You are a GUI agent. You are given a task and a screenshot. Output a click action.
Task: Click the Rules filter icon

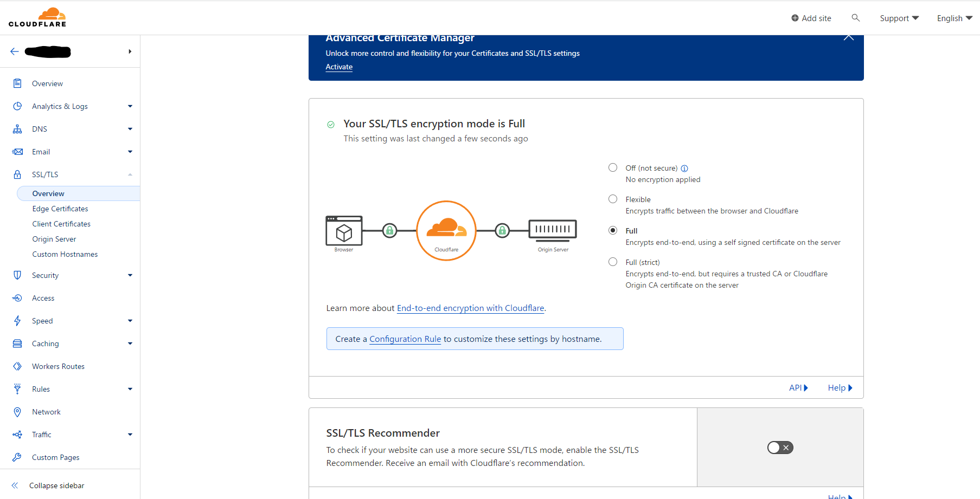coord(17,389)
